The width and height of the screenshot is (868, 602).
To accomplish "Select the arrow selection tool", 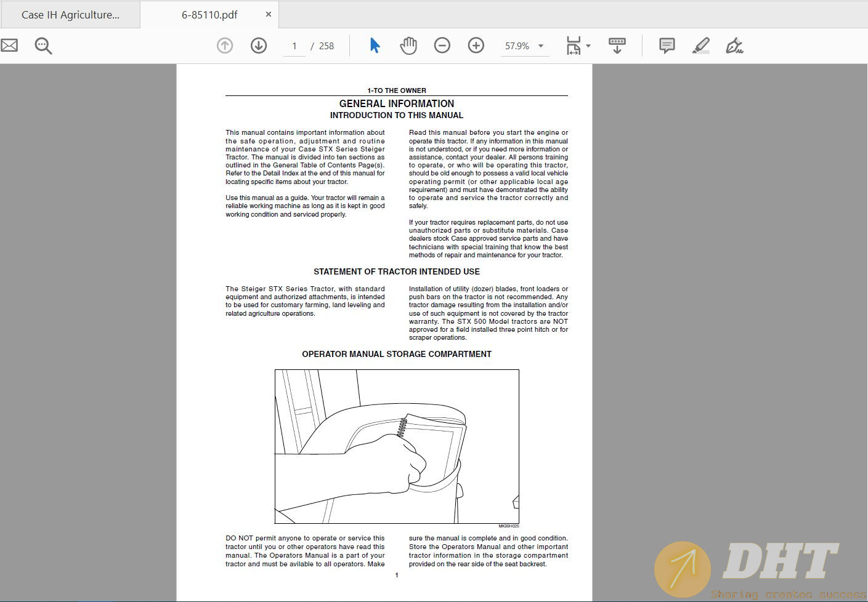I will (375, 46).
